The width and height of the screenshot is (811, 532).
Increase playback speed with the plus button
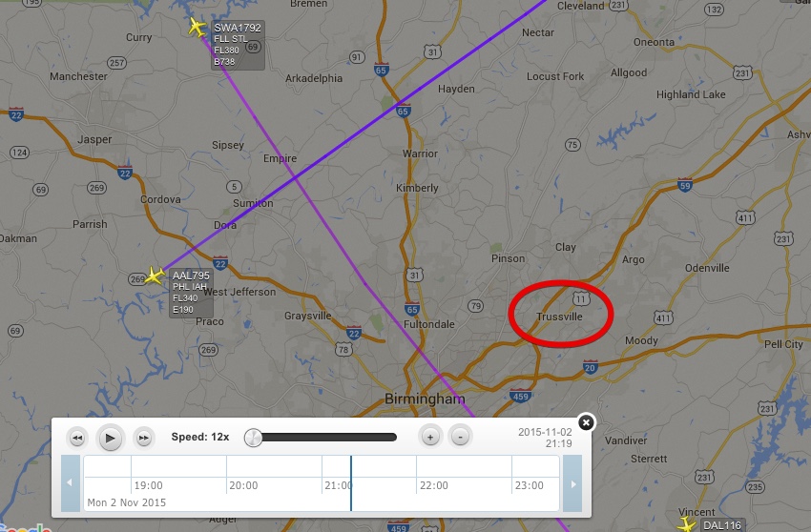(429, 437)
